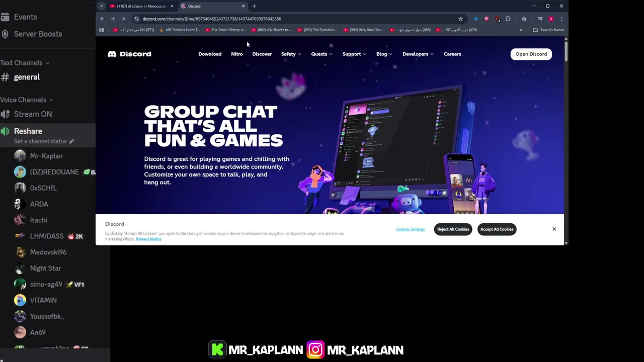This screenshot has height=362, width=644.
Task: Expand the Support dropdown menu
Action: 354,54
